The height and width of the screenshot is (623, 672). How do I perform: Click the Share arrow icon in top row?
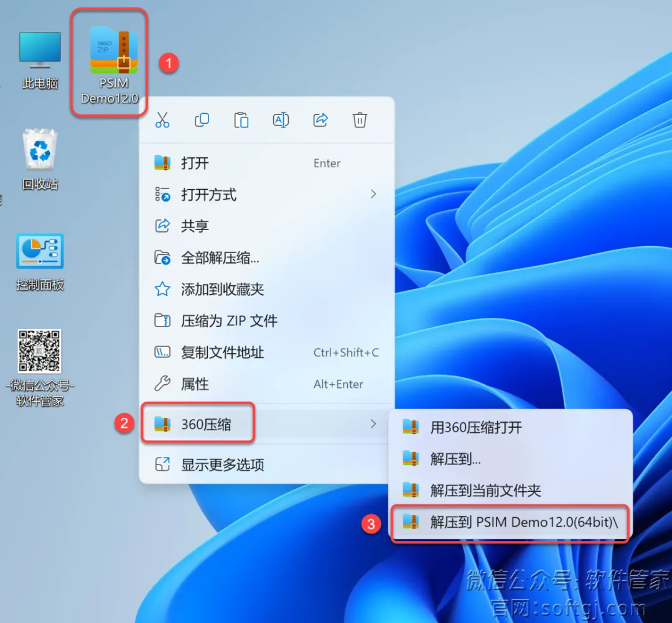click(x=320, y=121)
